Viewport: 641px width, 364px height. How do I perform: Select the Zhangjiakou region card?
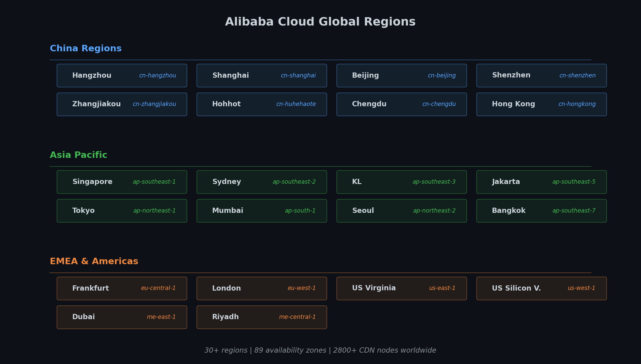pos(122,104)
